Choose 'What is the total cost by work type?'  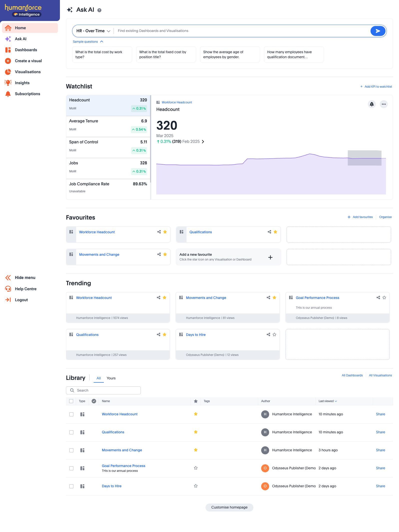pos(102,55)
